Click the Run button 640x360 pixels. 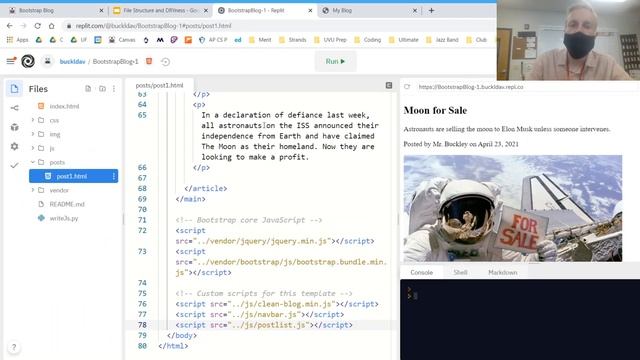click(x=336, y=61)
